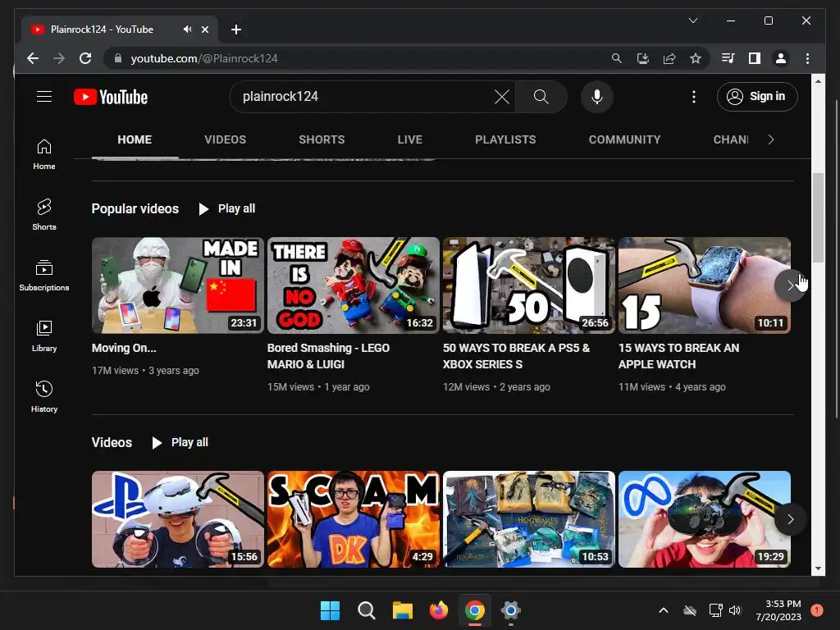Start voice search with the microphone icon
This screenshot has height=630, width=840.
point(597,97)
